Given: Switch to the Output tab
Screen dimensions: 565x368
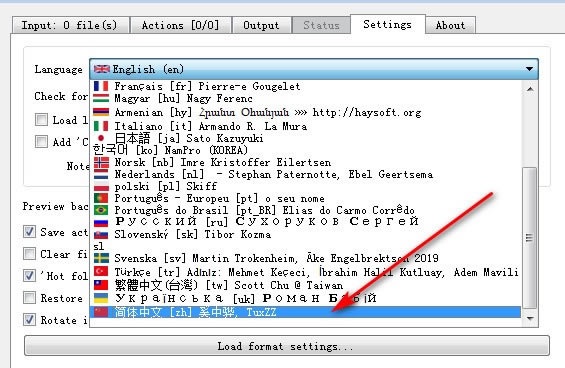Looking at the screenshot, I should [x=261, y=25].
